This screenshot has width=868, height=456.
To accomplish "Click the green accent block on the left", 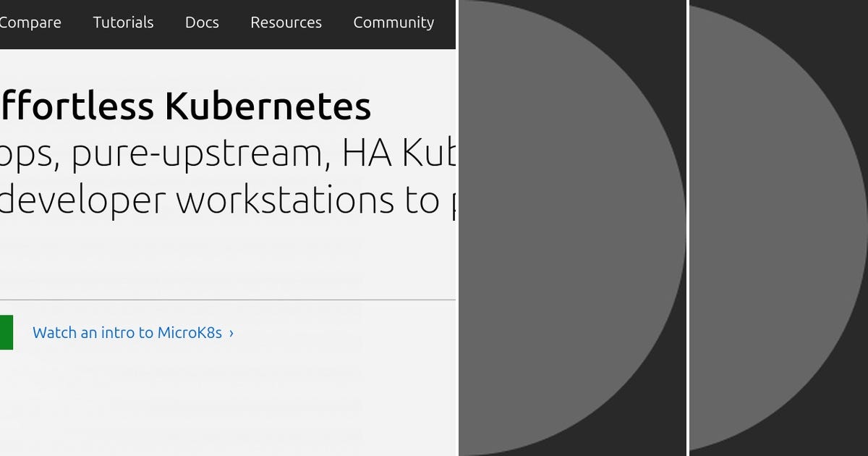I will tap(6, 332).
